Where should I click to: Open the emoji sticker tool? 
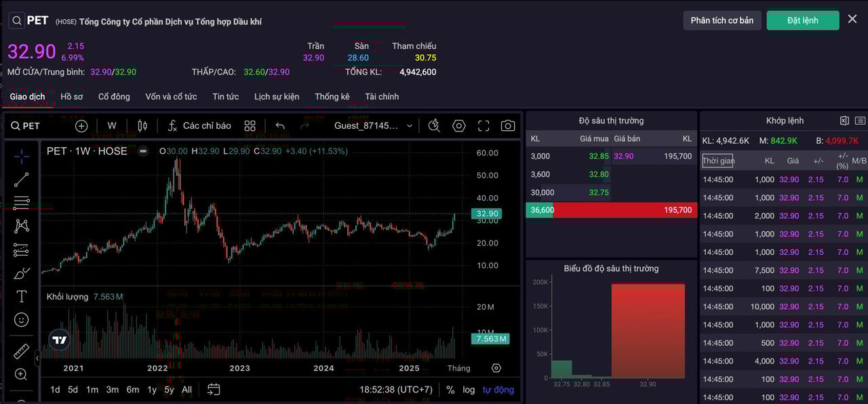(21, 319)
